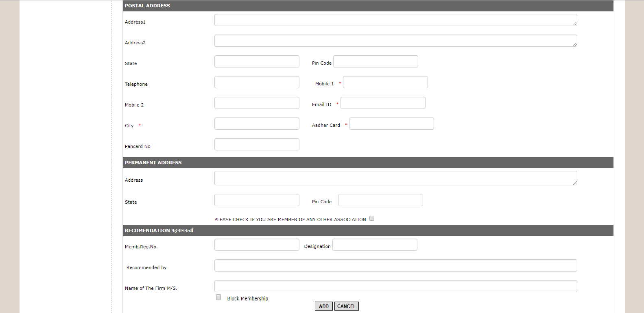Click the Aadhar Card input box
Viewport: 644px width, 313px height.
tap(391, 124)
